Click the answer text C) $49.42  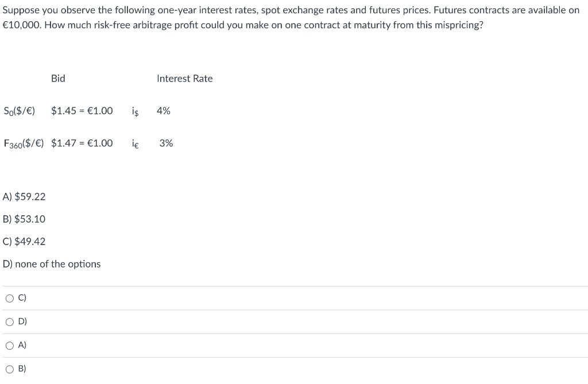coord(24,242)
